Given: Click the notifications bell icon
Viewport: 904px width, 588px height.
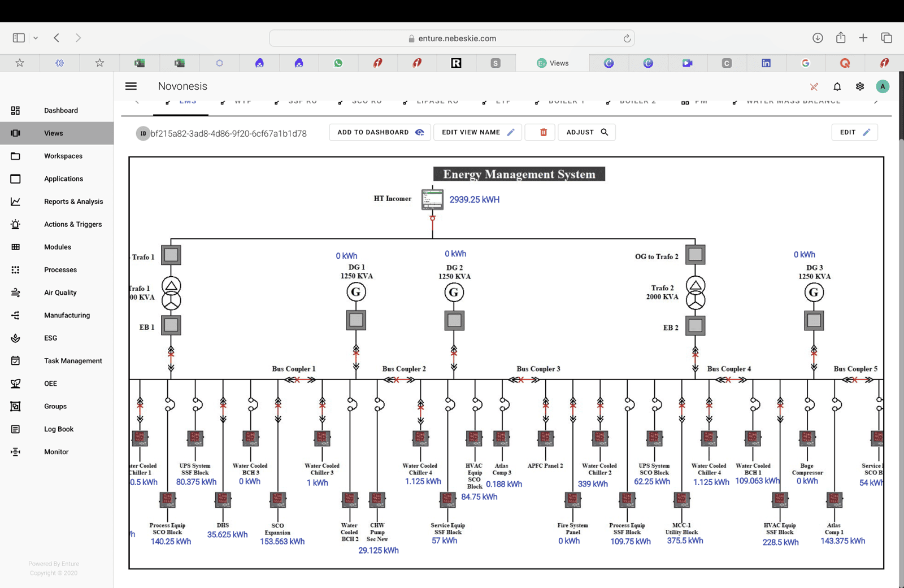Looking at the screenshot, I should tap(837, 86).
